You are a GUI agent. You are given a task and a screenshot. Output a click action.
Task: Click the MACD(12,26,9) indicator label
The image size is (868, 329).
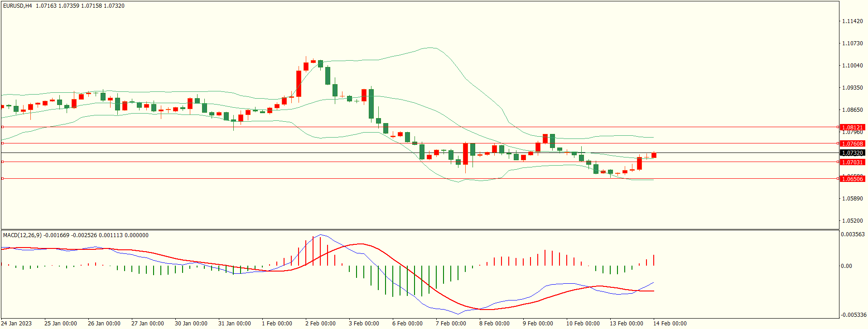[22, 235]
